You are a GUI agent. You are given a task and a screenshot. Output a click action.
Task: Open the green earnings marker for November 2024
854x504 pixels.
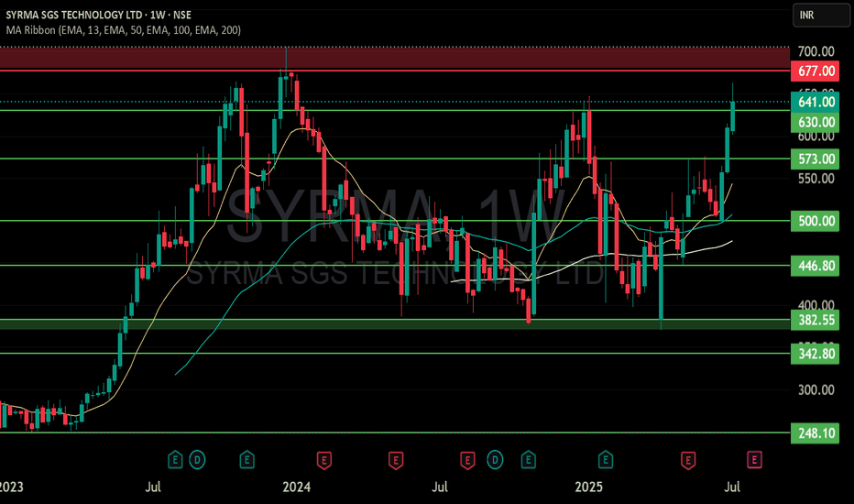[528, 460]
